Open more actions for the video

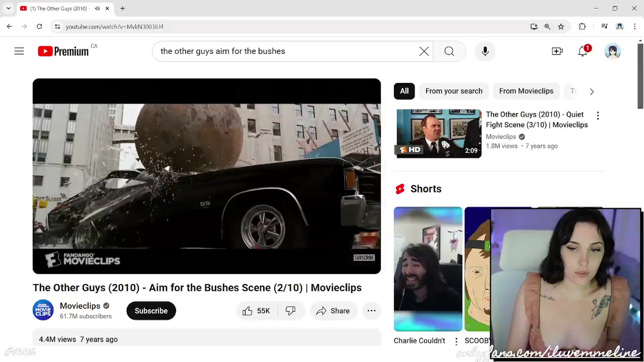click(x=371, y=311)
